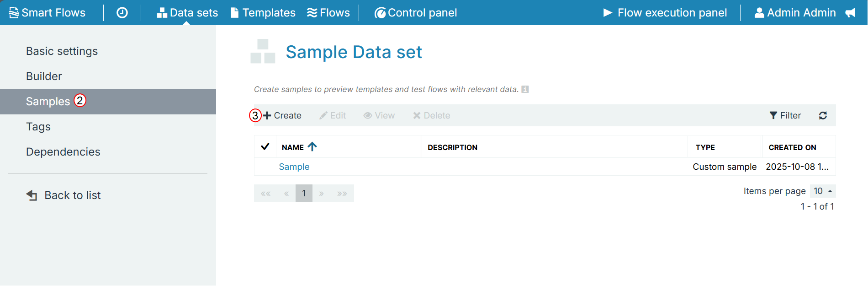Click the Smart Flows logo
The height and width of the screenshot is (286, 868).
click(x=47, y=13)
